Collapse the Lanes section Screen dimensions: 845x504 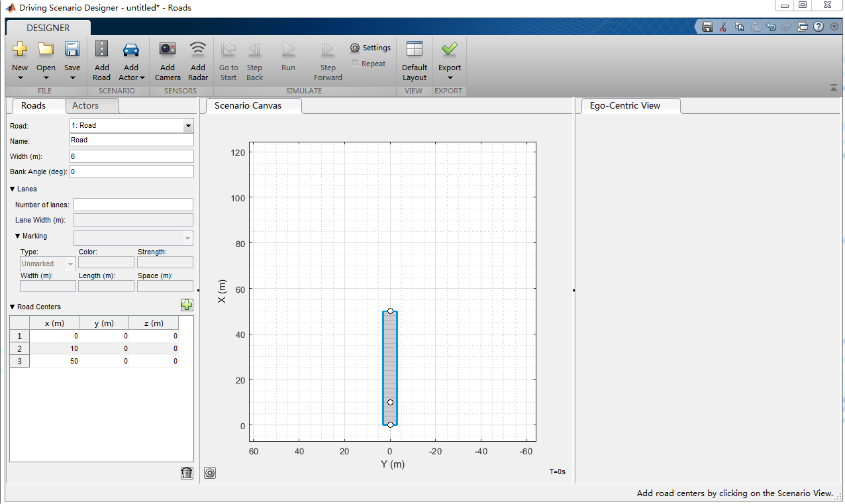click(x=13, y=189)
